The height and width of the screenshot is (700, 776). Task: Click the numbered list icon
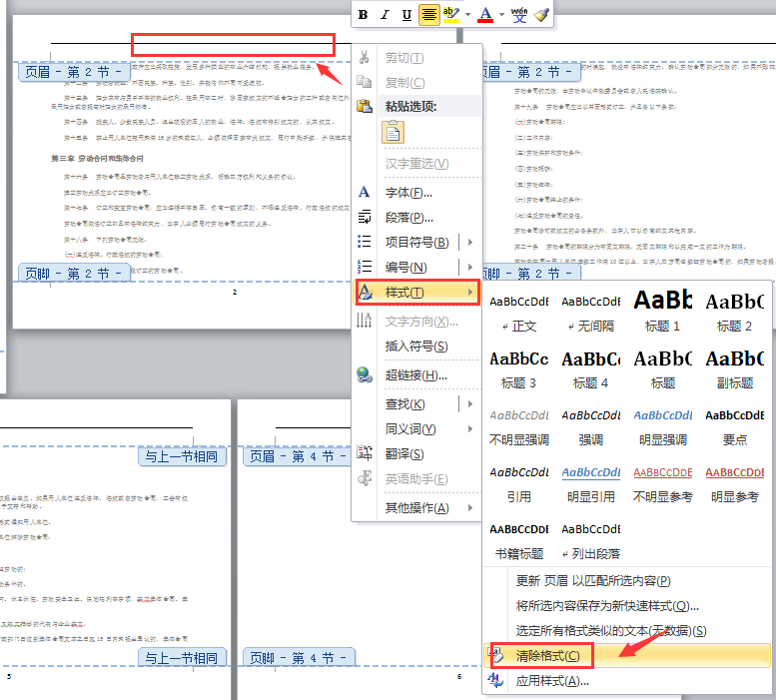(365, 267)
